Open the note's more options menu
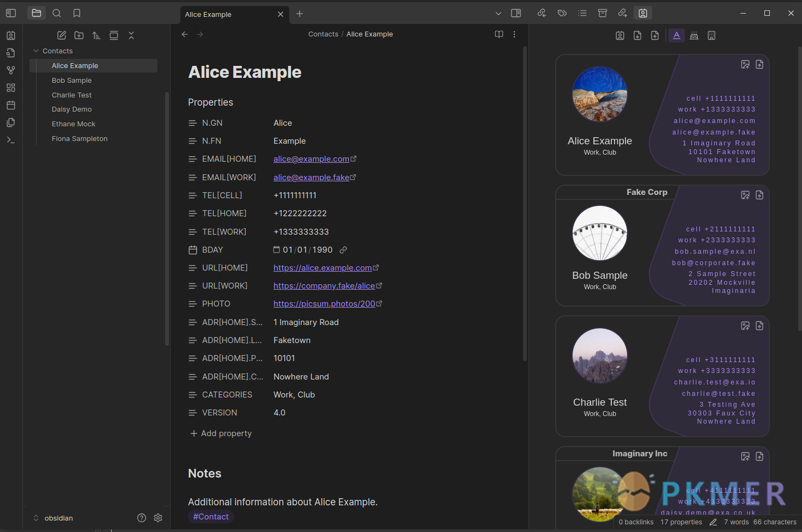The height and width of the screenshot is (532, 802). [x=514, y=34]
